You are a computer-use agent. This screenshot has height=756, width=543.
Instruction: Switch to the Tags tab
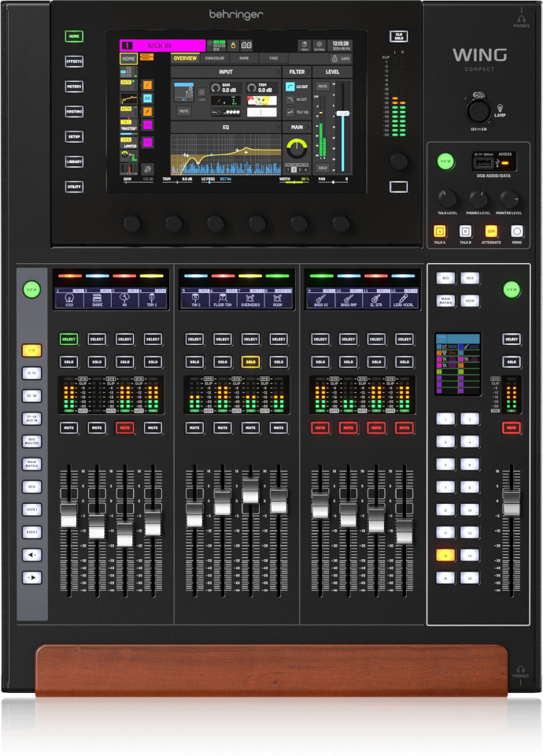(273, 58)
